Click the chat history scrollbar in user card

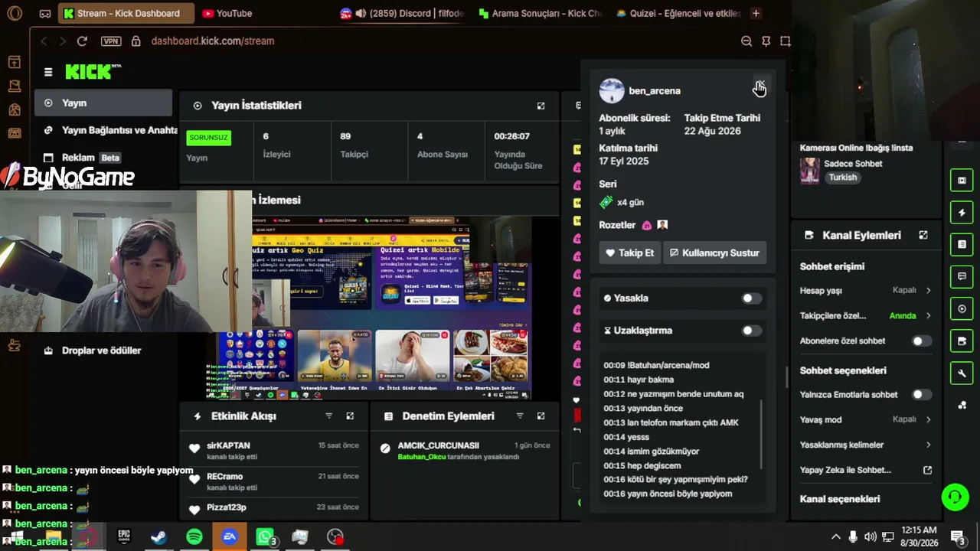(x=762, y=433)
